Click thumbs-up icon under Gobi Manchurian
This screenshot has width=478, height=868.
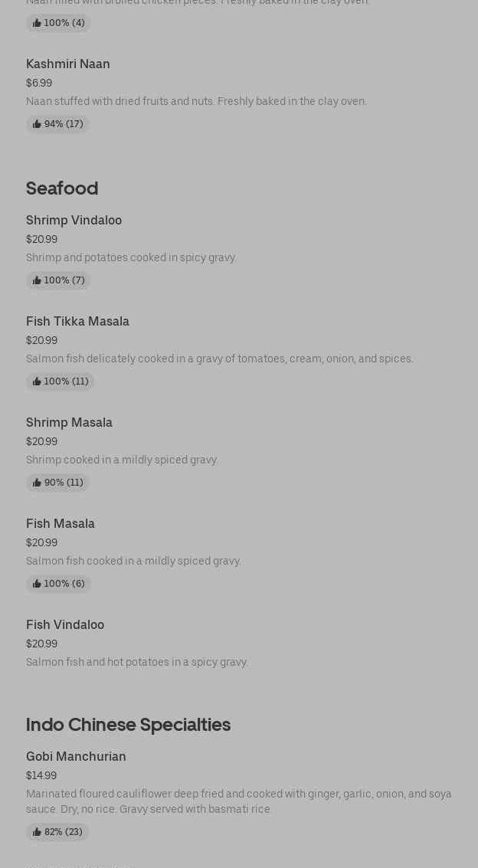click(x=37, y=832)
